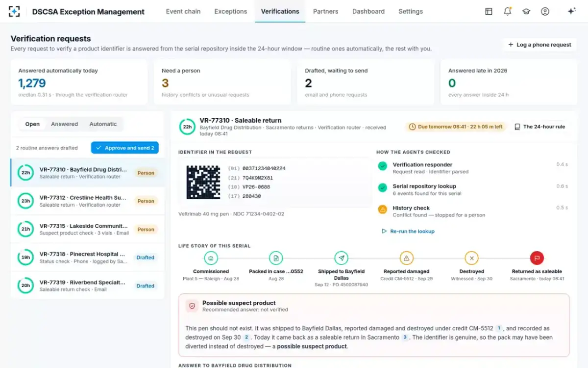
Task: Click Log a phone request button
Action: (x=539, y=45)
